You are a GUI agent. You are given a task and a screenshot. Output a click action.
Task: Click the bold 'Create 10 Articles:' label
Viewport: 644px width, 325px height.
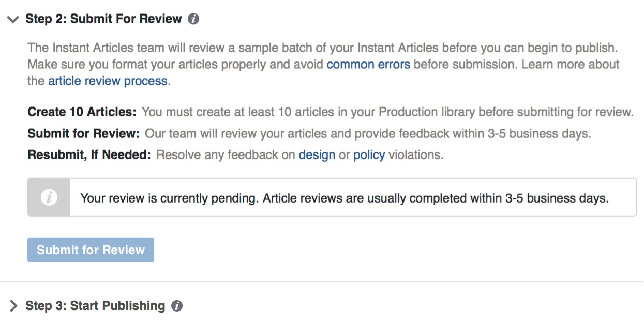click(82, 112)
